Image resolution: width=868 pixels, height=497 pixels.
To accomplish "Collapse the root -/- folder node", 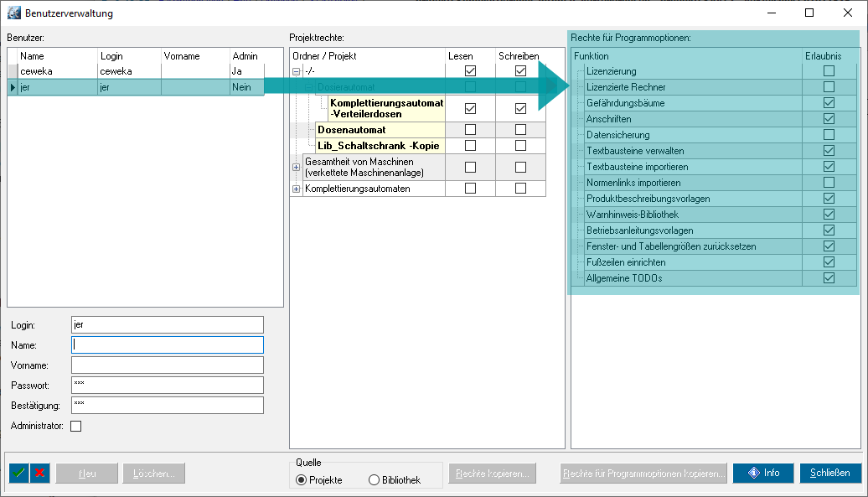I will [296, 71].
